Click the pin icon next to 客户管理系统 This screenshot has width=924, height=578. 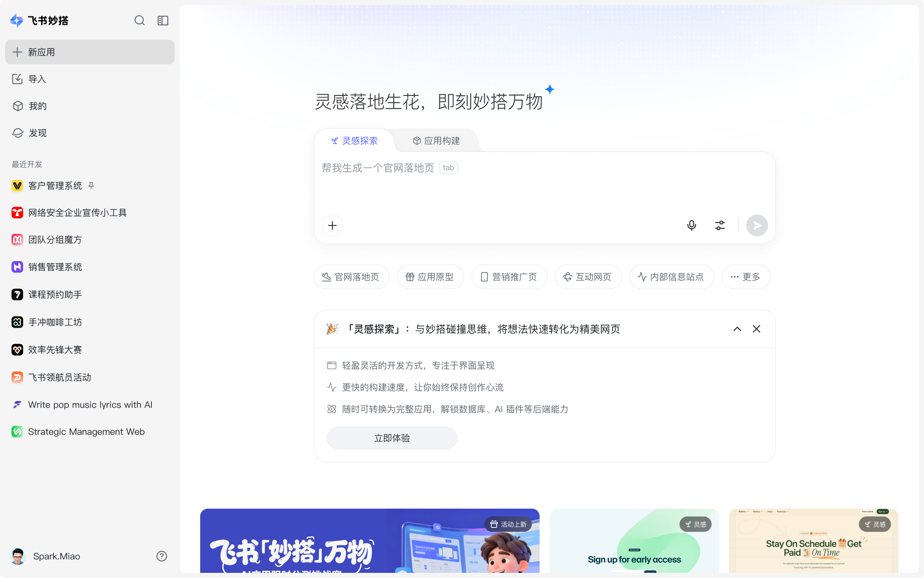click(x=91, y=185)
